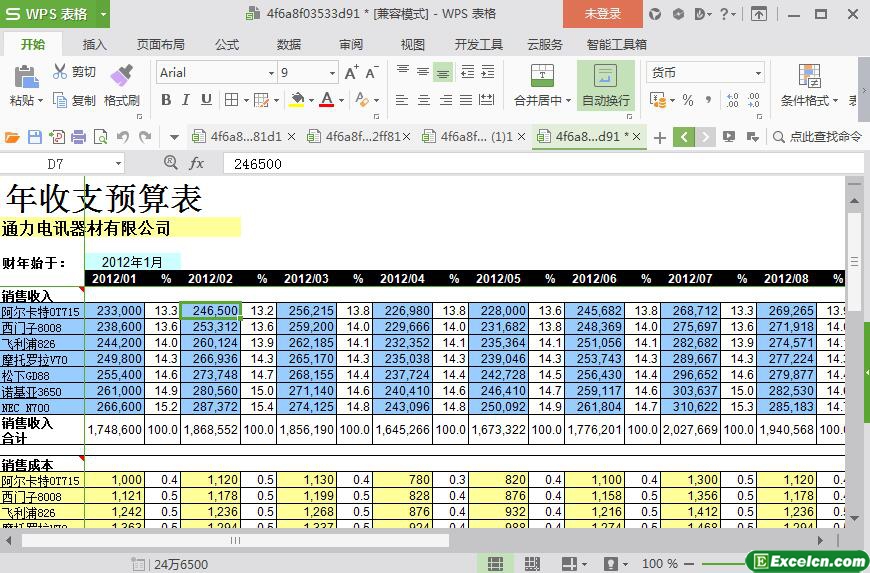The image size is (870, 573).
Task: Click the fill color paint bucket swatch
Action: [296, 100]
